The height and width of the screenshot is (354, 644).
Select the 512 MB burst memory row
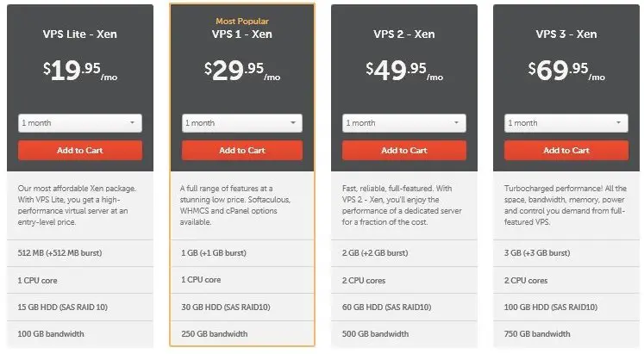click(80, 253)
